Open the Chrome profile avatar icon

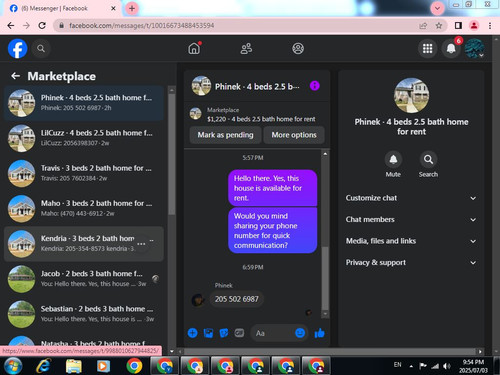click(474, 25)
